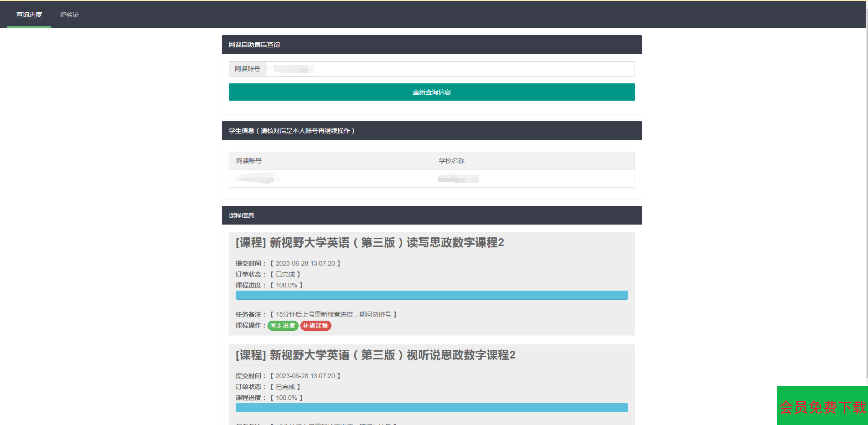Click the 会员免费下载 green banner
The width and height of the screenshot is (868, 425).
[822, 406]
